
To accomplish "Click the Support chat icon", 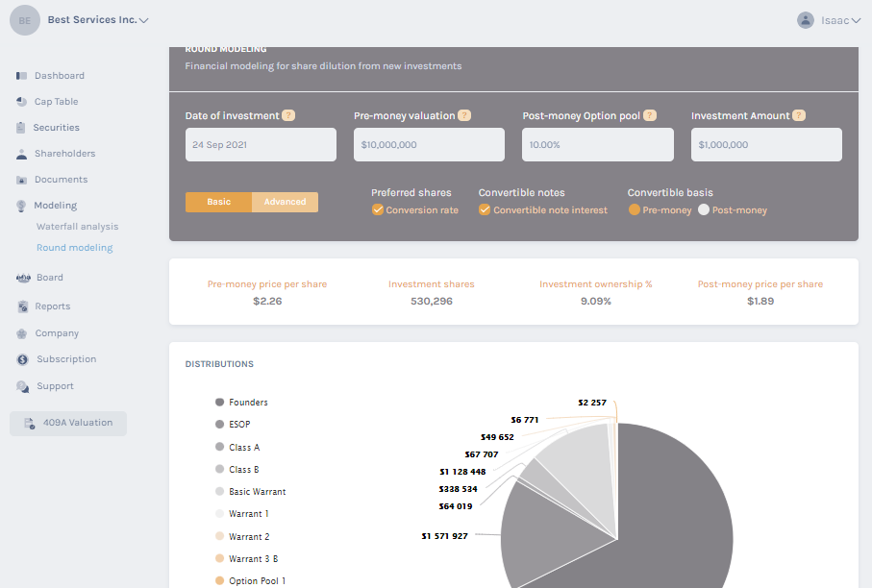I will click(x=23, y=386).
